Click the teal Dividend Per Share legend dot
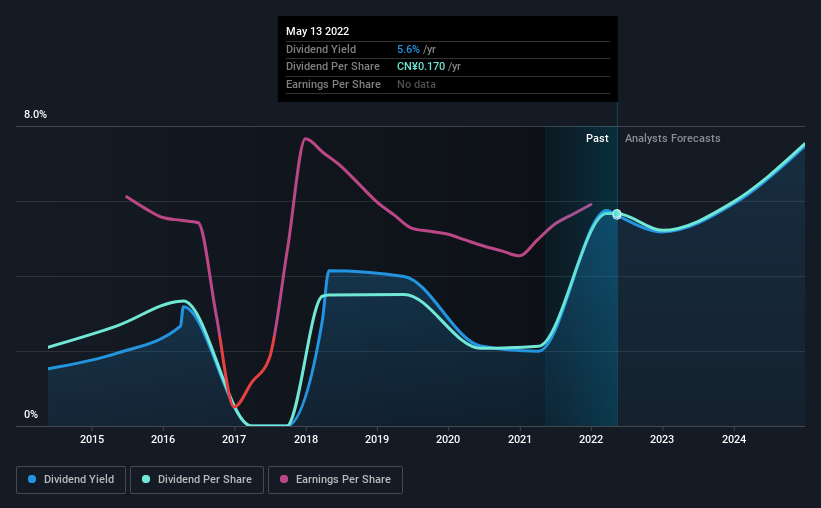The image size is (821, 508). pos(146,479)
